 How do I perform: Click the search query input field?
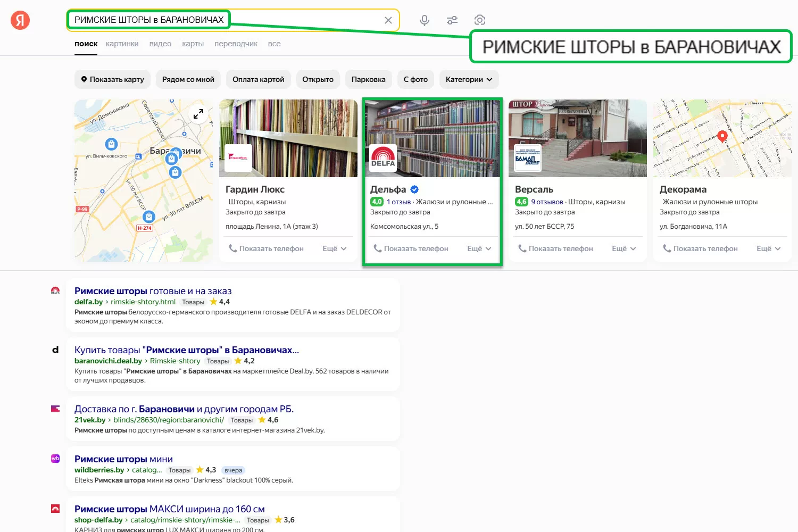[303, 20]
